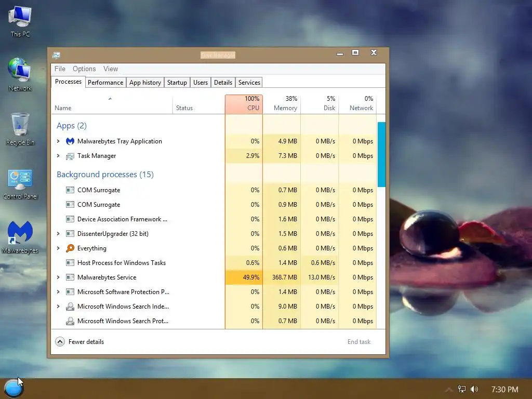The height and width of the screenshot is (399, 532).
Task: Click the Task Manager process icon
Action: click(x=70, y=156)
